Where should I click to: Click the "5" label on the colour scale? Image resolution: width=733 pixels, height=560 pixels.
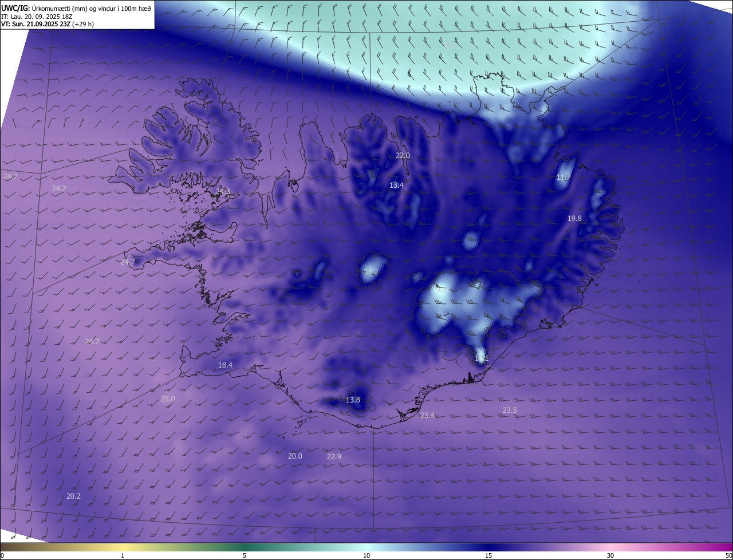coord(245,555)
